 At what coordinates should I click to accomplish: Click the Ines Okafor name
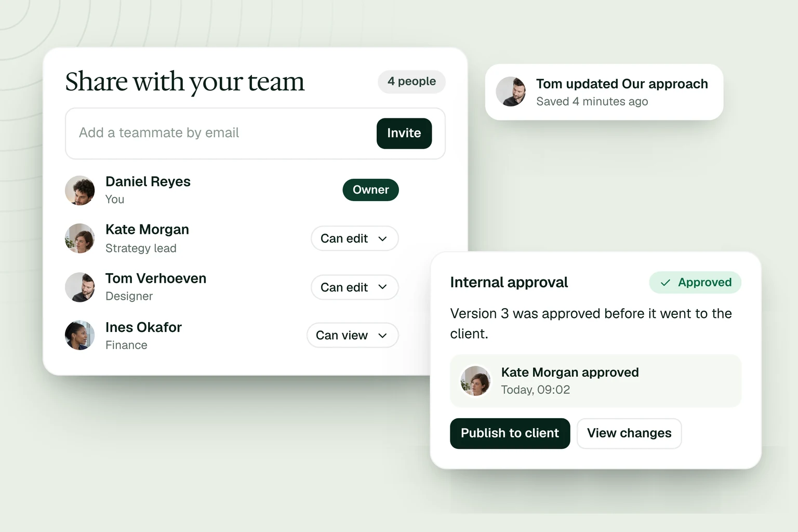click(x=143, y=327)
